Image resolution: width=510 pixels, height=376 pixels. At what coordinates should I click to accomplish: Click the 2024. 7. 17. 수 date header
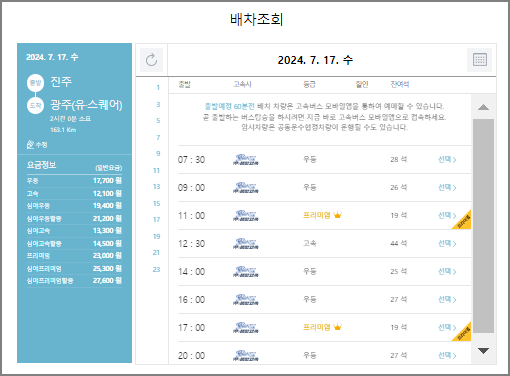click(315, 60)
